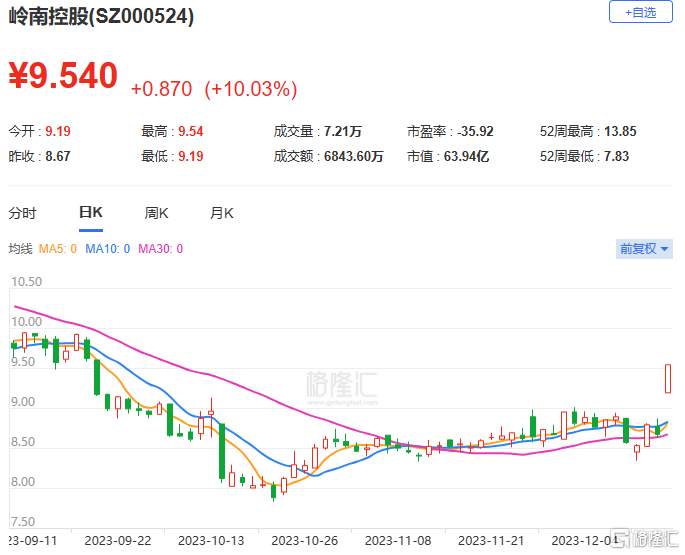685x555 pixels.
Task: Click the y-axis label 8.00
Action: click(x=23, y=482)
